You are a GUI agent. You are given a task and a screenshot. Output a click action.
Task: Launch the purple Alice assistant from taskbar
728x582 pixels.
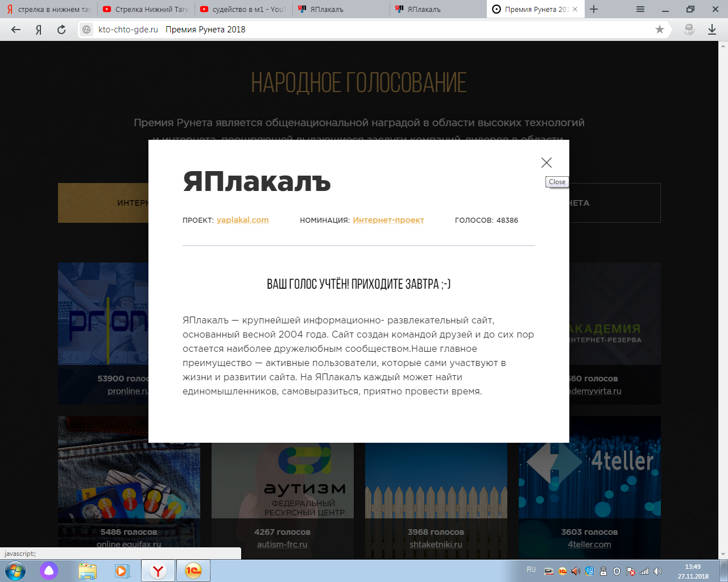pos(49,571)
